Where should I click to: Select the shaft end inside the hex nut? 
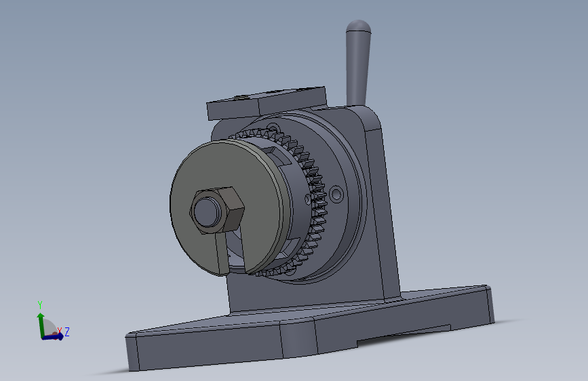[207, 212]
